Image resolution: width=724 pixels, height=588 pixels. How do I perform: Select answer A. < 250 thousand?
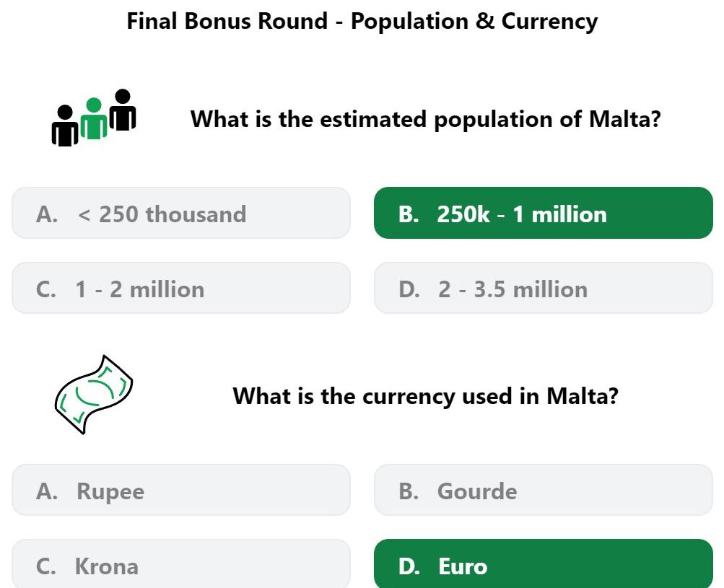pyautogui.click(x=181, y=213)
